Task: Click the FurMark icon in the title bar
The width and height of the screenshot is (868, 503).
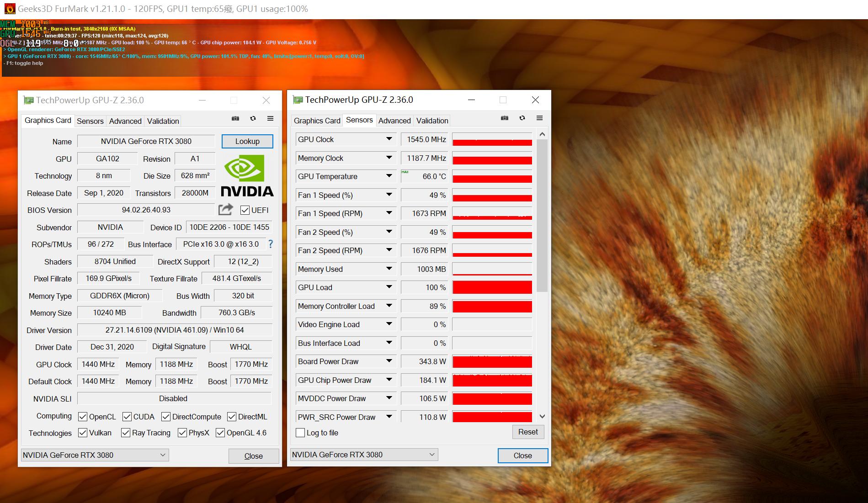Action: [10, 9]
